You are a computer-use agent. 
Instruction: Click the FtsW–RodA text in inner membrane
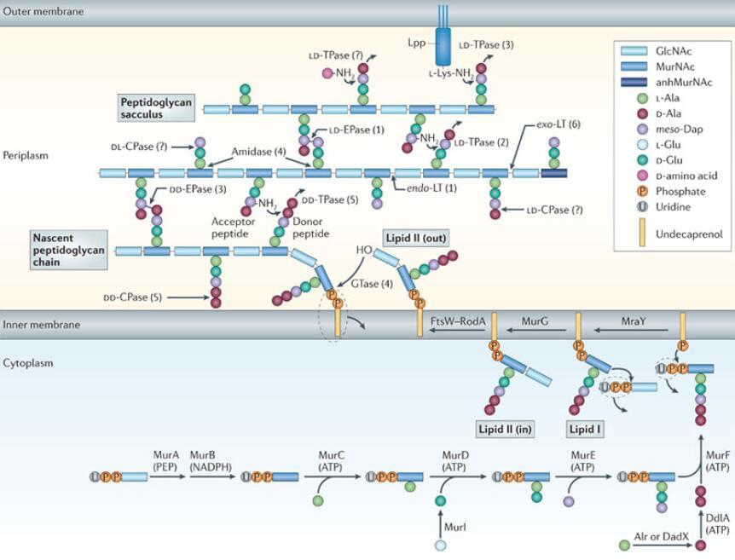tap(459, 322)
